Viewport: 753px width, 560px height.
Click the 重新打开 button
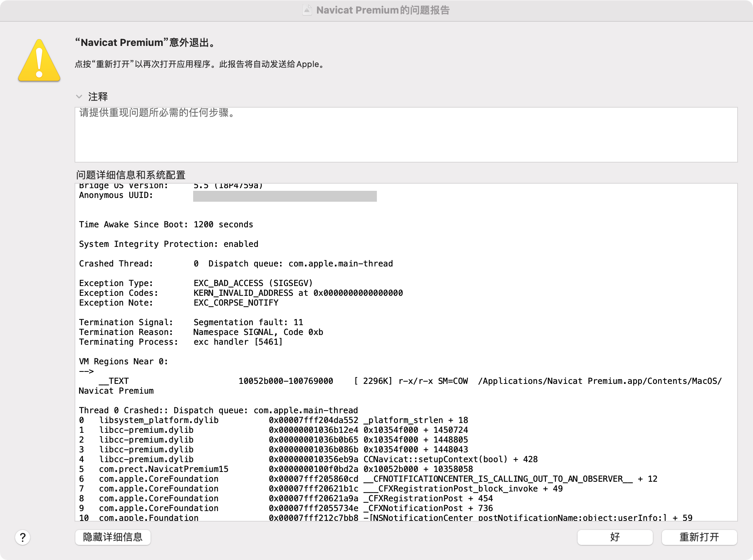[x=699, y=537]
